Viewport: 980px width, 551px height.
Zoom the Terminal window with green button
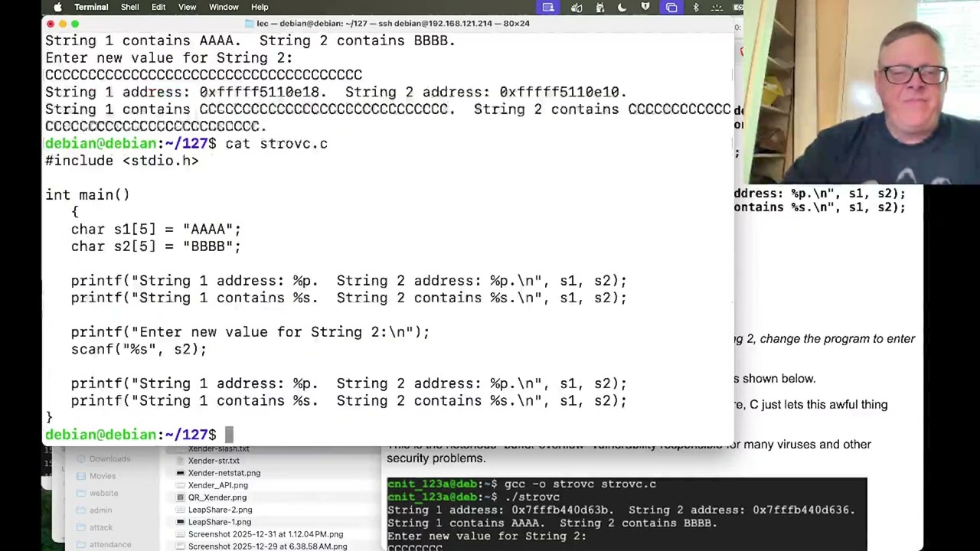click(75, 24)
